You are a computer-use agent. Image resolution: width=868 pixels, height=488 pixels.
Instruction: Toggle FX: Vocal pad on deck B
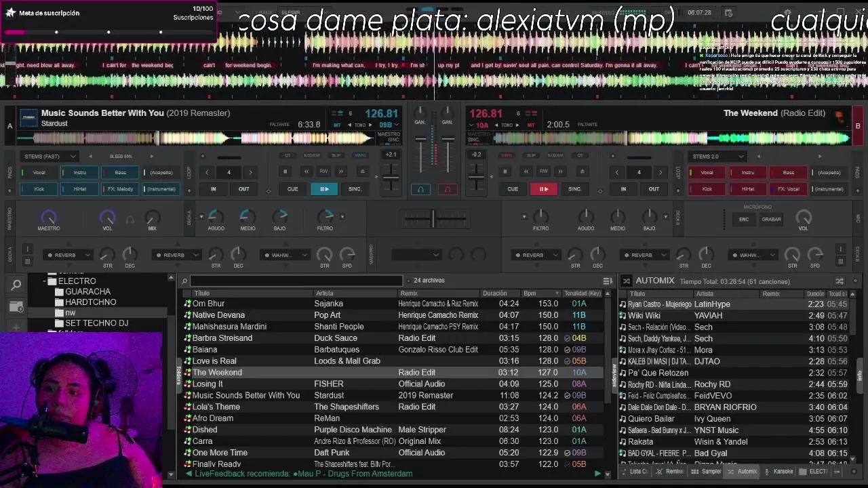788,189
